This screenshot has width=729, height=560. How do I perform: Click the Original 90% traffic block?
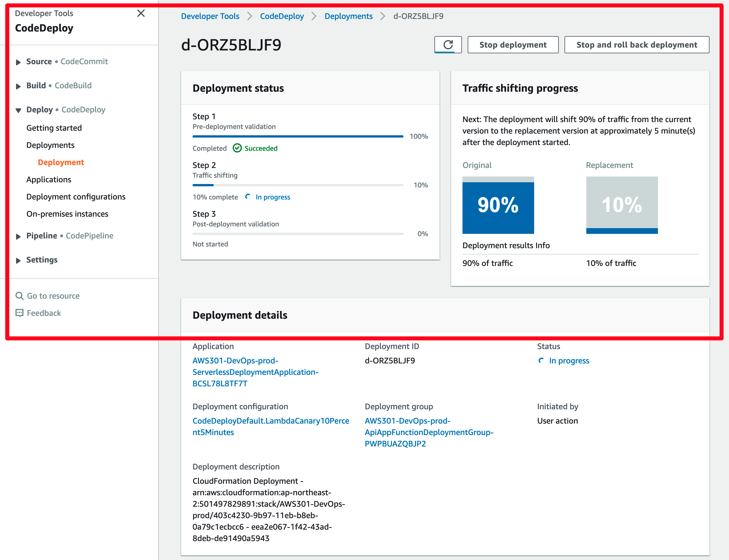(498, 205)
